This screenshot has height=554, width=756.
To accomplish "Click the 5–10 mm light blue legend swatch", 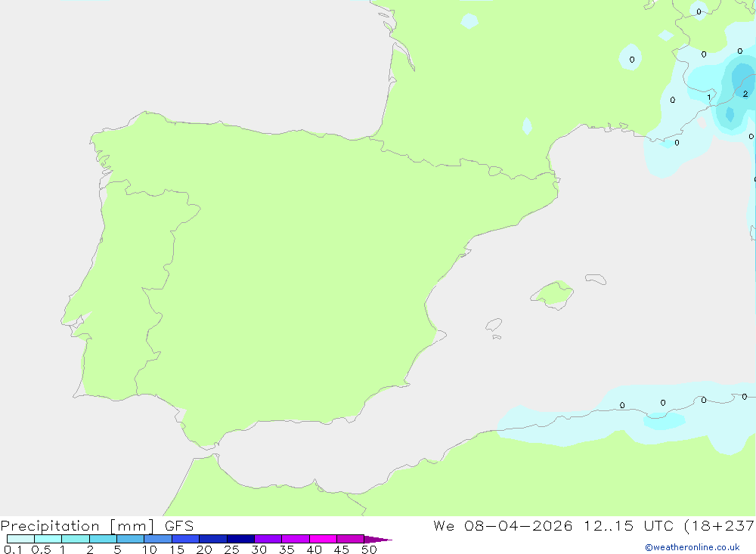I will [x=131, y=539].
